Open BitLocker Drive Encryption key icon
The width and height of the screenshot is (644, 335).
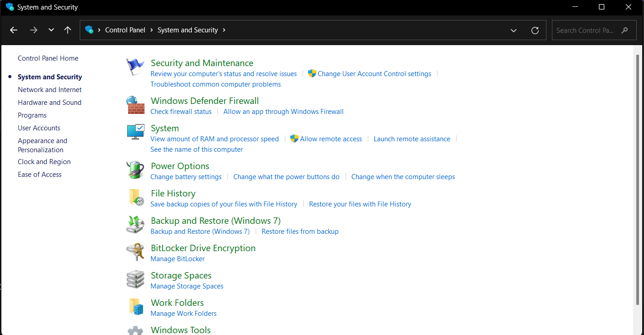coord(135,252)
